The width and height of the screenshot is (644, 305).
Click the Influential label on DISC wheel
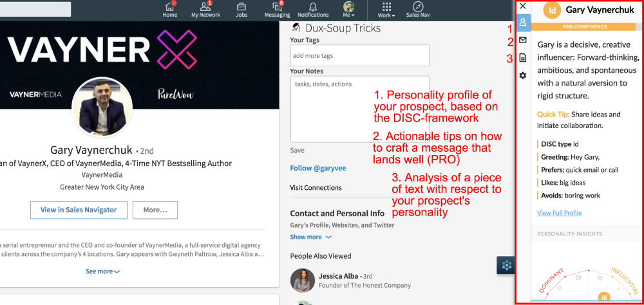point(626,281)
